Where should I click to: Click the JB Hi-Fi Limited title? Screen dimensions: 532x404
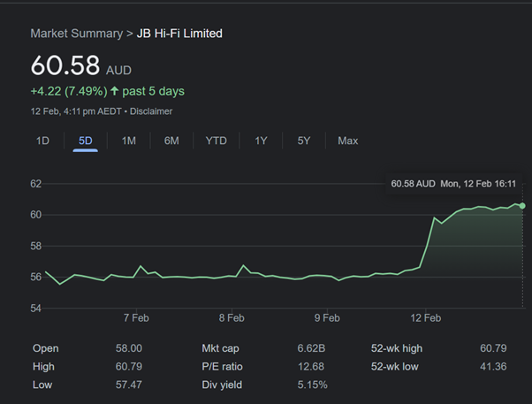pyautogui.click(x=179, y=34)
